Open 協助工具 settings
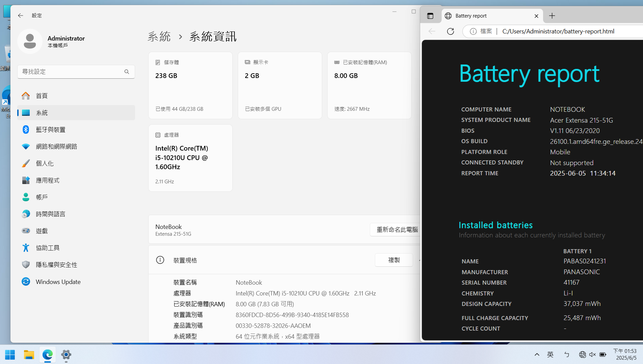The height and width of the screenshot is (364, 643). coord(76,248)
